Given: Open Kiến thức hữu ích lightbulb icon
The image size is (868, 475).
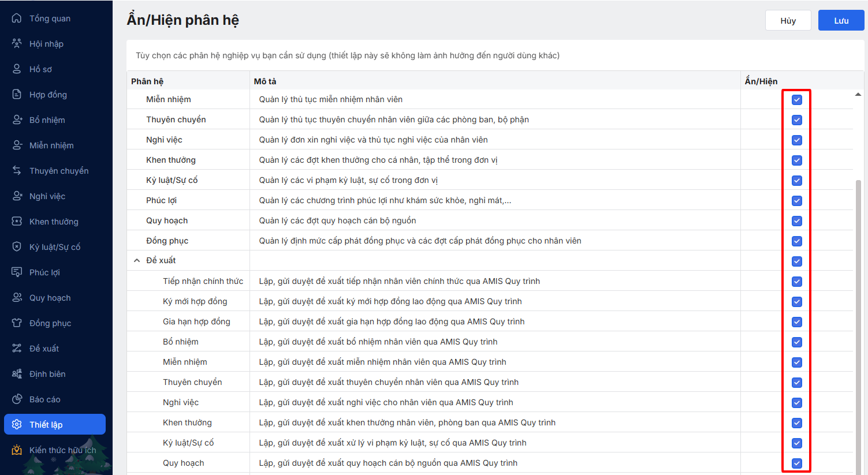Looking at the screenshot, I should [17, 450].
